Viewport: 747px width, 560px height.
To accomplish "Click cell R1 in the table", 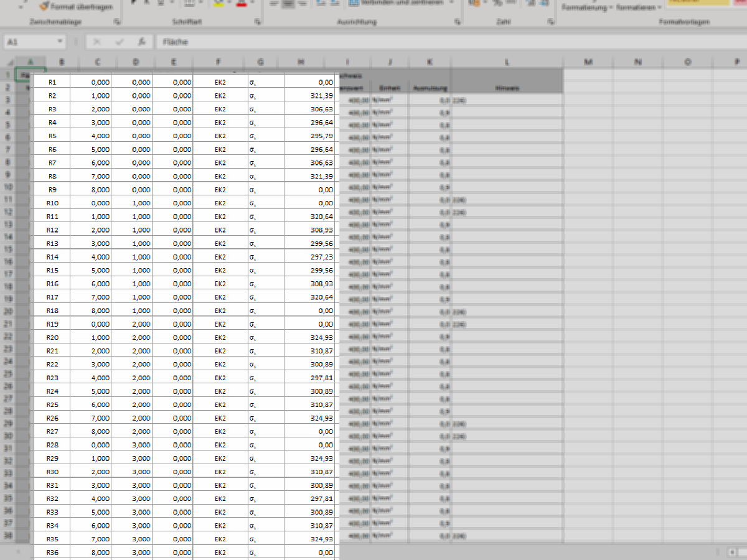I will tap(52, 82).
